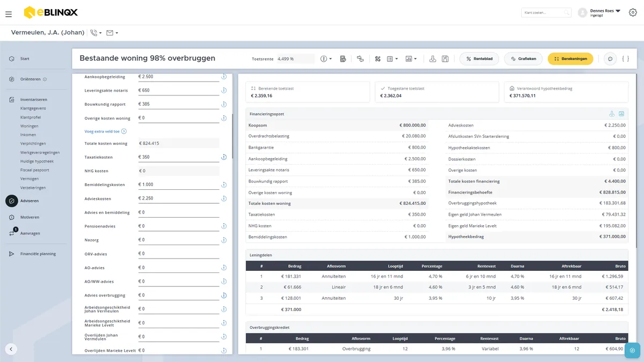Click the download icon in the toolbar

click(x=433, y=59)
